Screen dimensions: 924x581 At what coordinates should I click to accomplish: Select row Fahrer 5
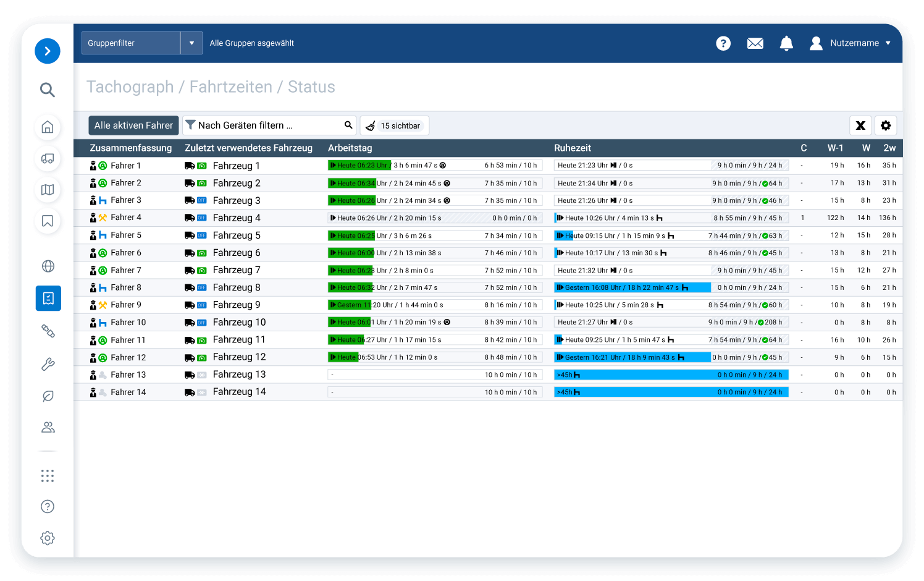(488, 235)
